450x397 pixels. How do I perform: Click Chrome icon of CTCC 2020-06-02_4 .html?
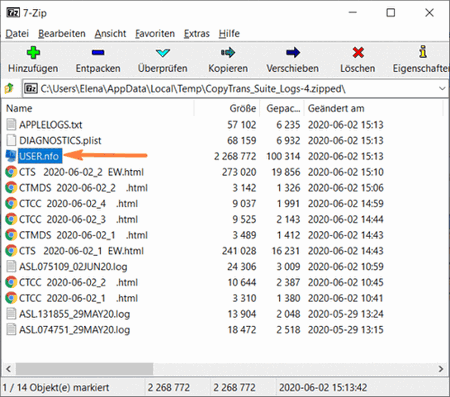click(11, 203)
